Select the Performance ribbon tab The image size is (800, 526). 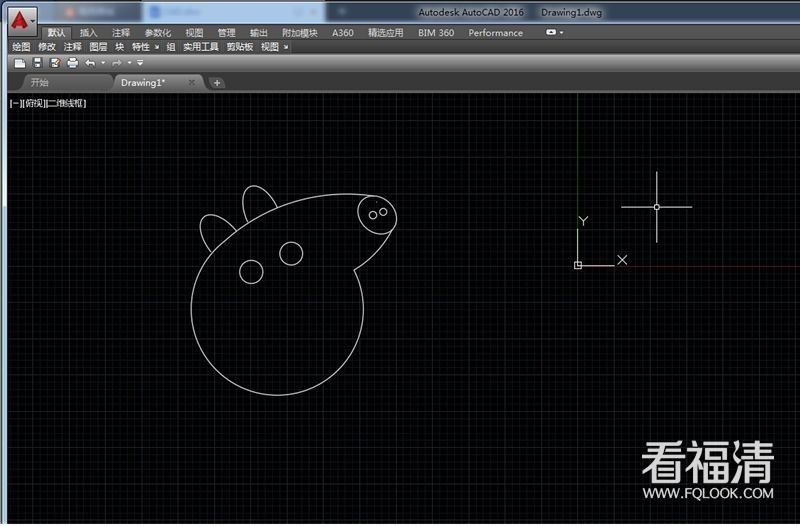(x=495, y=33)
